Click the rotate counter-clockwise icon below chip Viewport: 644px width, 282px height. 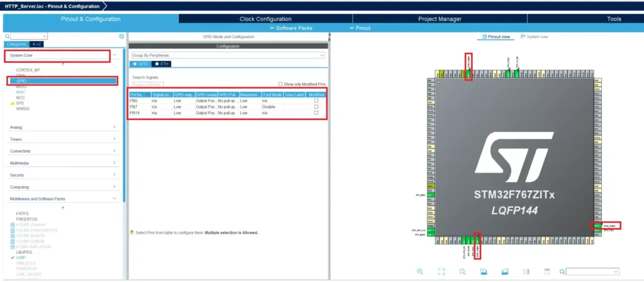click(505, 271)
